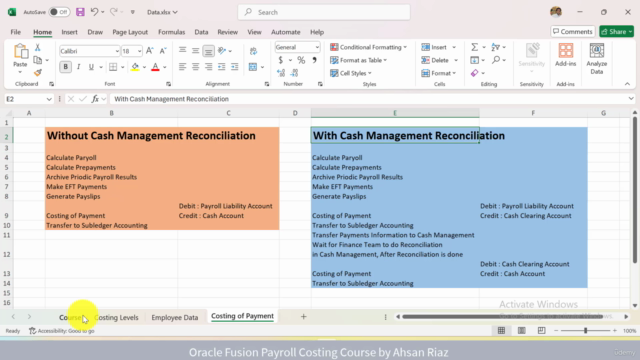Click Increase Decimal icon
The image size is (640, 360).
[281, 73]
